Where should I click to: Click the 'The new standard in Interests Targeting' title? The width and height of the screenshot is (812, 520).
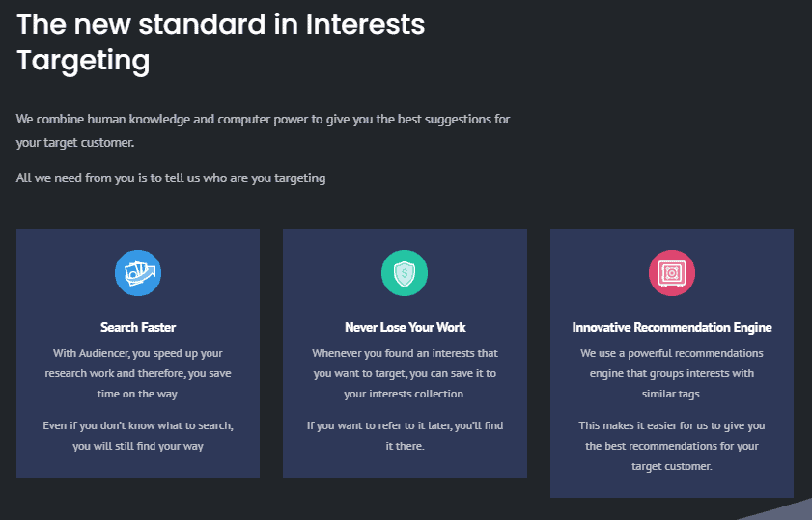click(x=220, y=41)
